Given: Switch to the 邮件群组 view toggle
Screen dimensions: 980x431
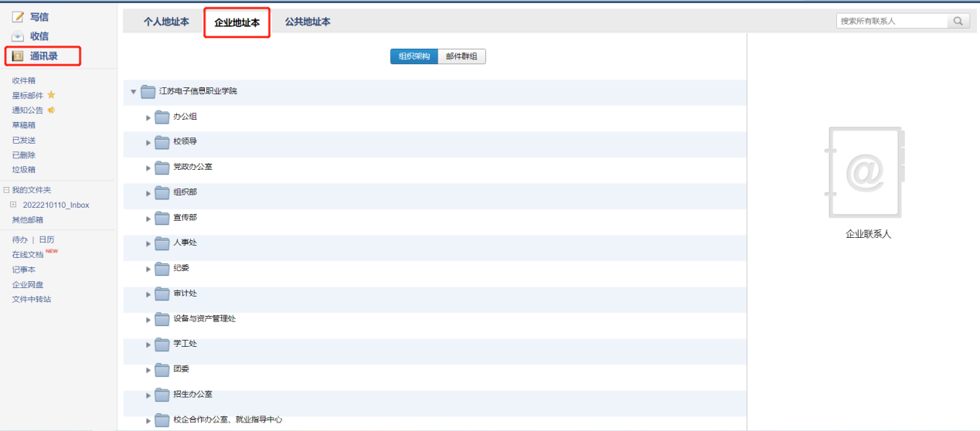Looking at the screenshot, I should click(461, 56).
